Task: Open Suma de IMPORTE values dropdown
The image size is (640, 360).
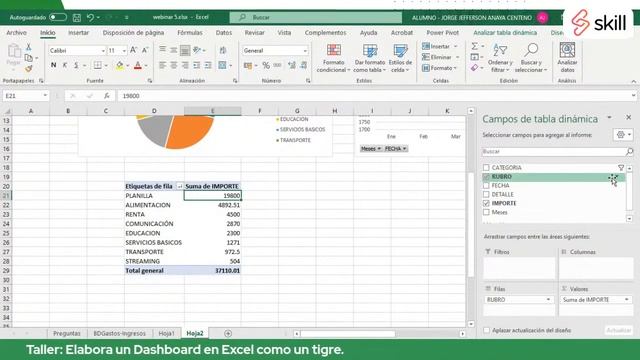Action: (627, 300)
